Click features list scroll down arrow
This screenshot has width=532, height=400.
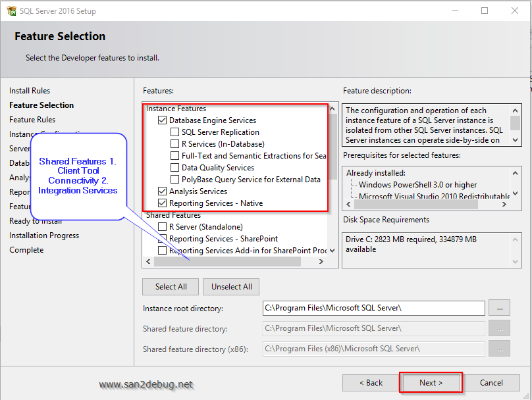pos(332,251)
